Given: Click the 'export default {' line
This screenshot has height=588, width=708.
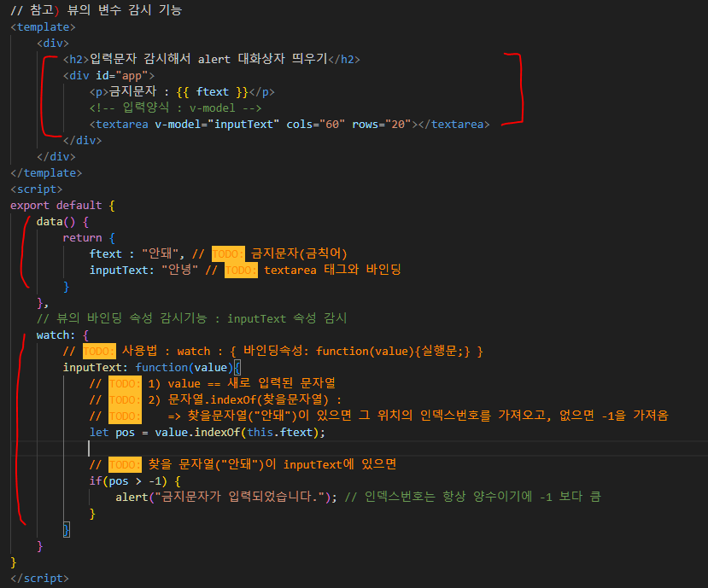Looking at the screenshot, I should pos(62,206).
